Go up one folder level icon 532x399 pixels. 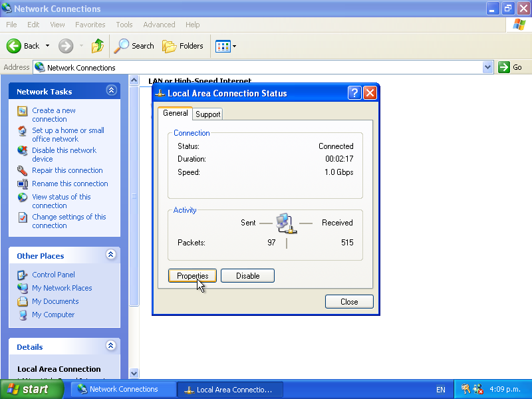coord(97,46)
